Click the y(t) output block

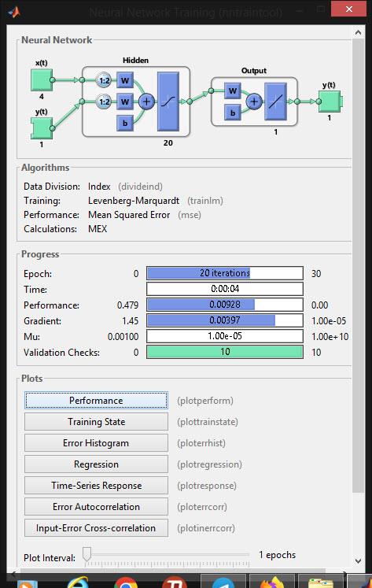click(x=330, y=102)
